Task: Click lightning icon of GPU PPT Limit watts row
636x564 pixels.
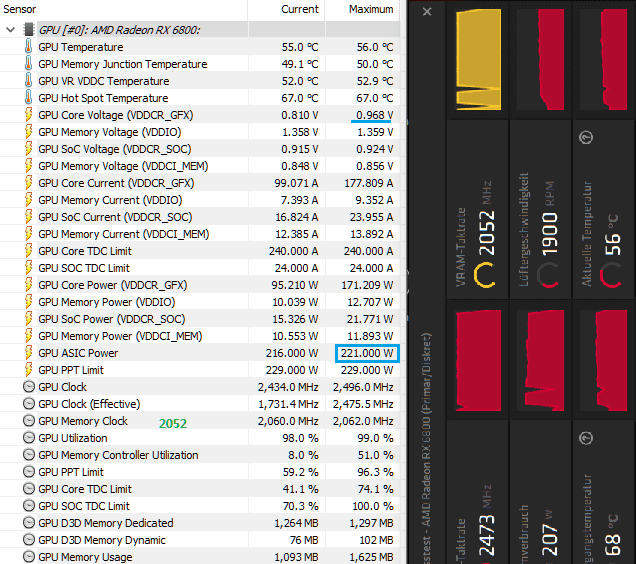Action: (28, 370)
